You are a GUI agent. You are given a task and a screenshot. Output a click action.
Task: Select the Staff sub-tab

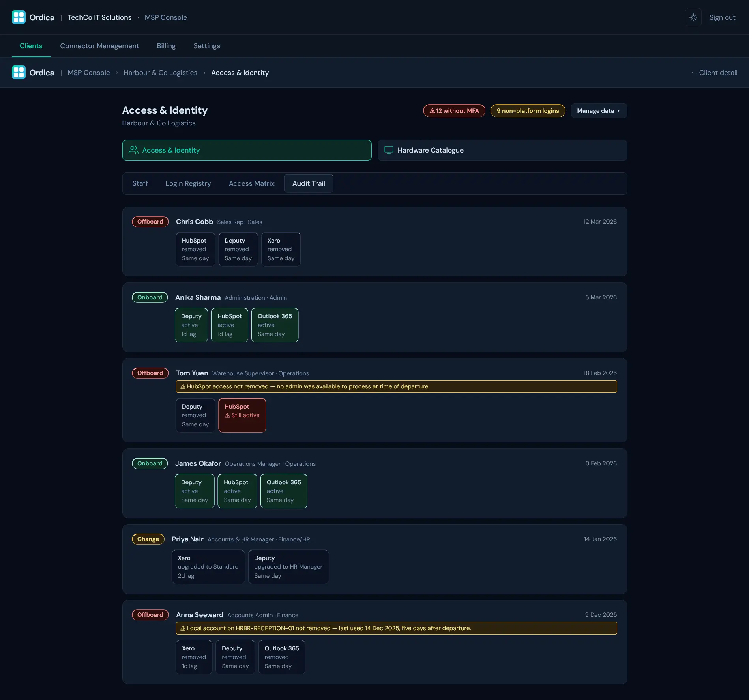(140, 183)
